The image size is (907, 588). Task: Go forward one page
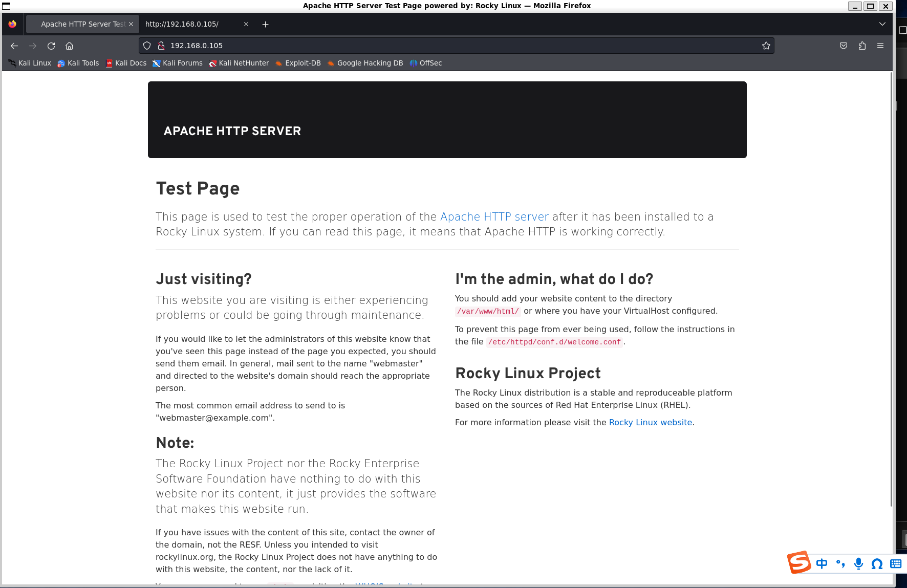pyautogui.click(x=33, y=46)
